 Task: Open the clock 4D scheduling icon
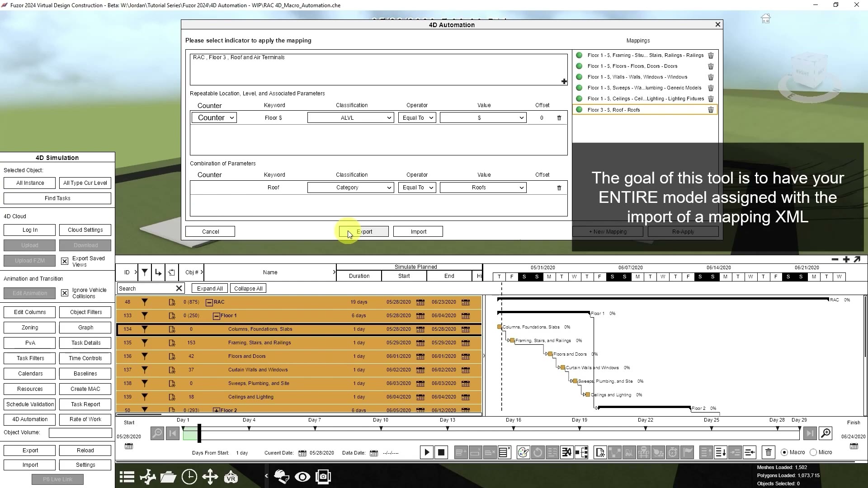pyautogui.click(x=189, y=477)
